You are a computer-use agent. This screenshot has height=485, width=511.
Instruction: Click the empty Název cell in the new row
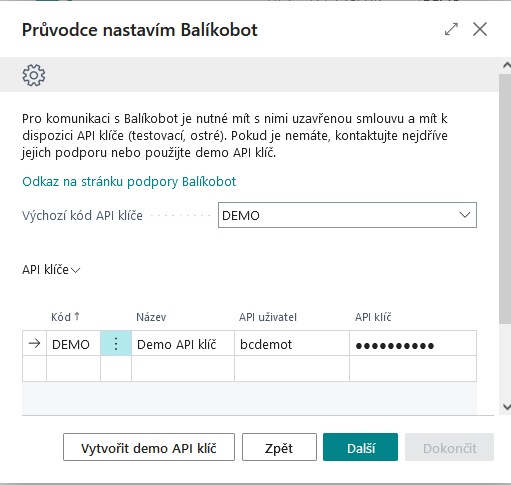point(183,369)
